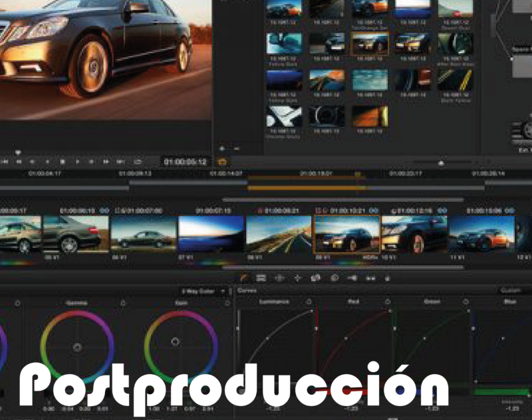
Task: Open the second palette icon after Curves
Action: tap(261, 278)
